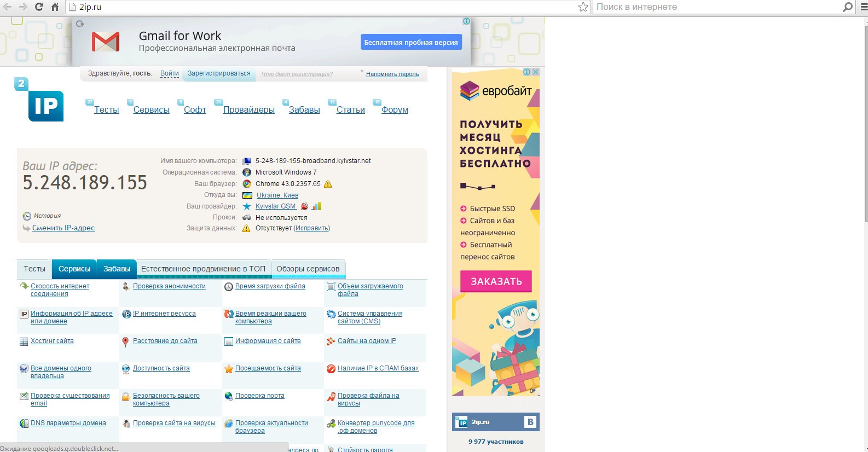Click the ЗАКАЗАТЬ button in ad
This screenshot has height=452, width=868.
(496, 281)
